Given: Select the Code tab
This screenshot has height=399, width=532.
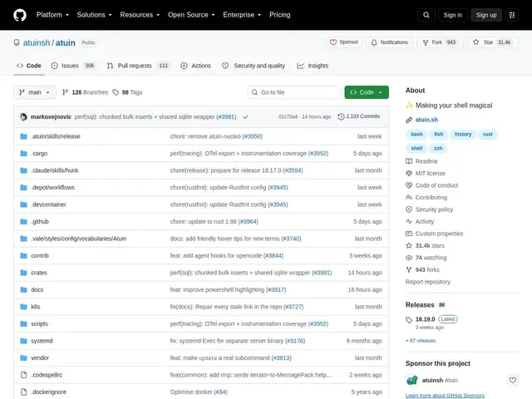Looking at the screenshot, I should coord(29,66).
